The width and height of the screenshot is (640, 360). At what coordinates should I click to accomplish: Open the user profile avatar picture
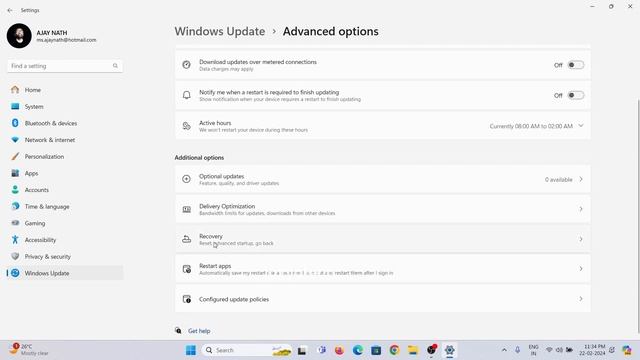pos(19,36)
